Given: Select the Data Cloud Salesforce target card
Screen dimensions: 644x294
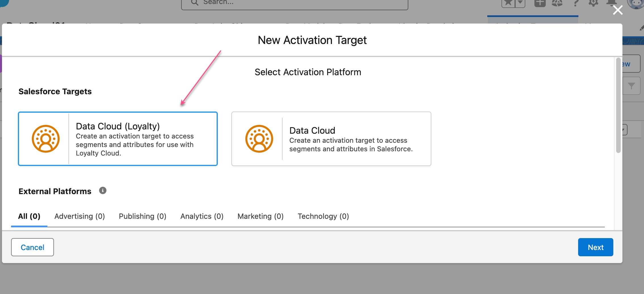Looking at the screenshot, I should 331,139.
